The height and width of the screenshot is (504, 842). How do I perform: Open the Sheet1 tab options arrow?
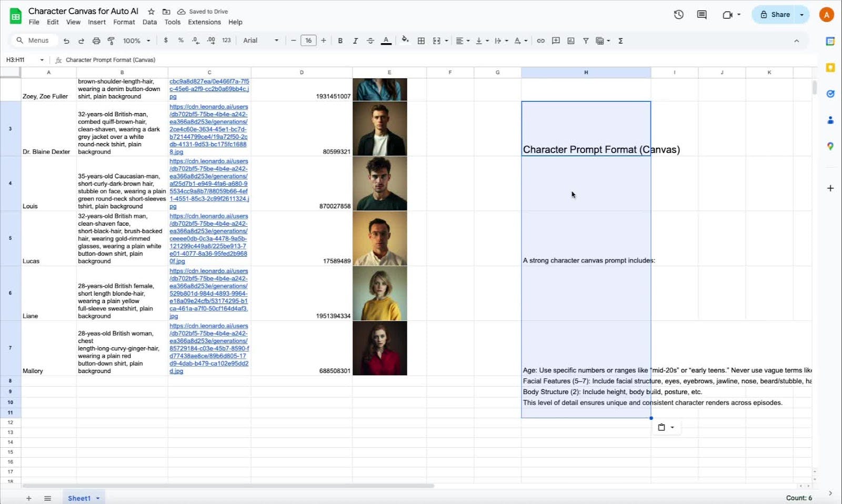tap(98, 498)
